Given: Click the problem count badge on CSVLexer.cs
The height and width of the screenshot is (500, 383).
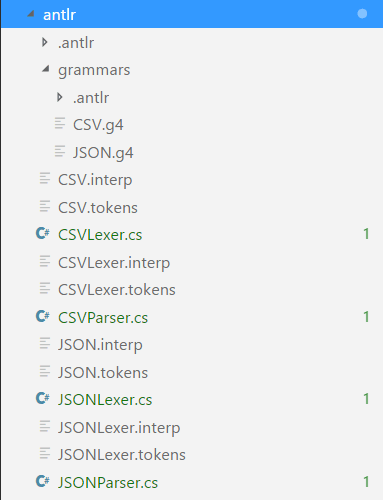Looking at the screenshot, I should (366, 234).
